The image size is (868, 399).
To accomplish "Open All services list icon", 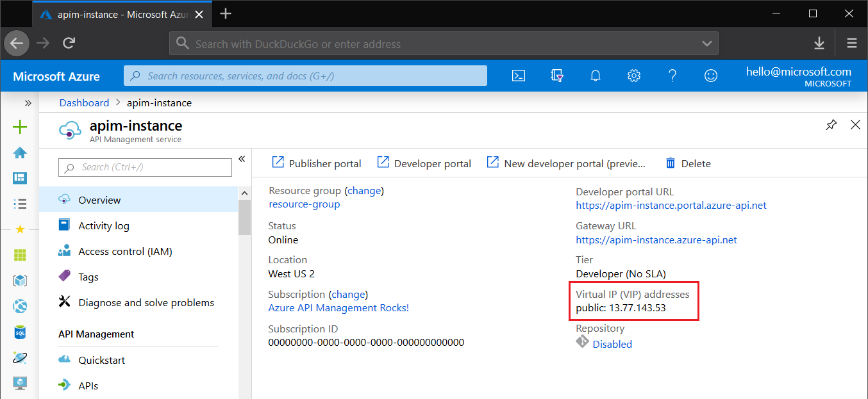I will point(20,204).
